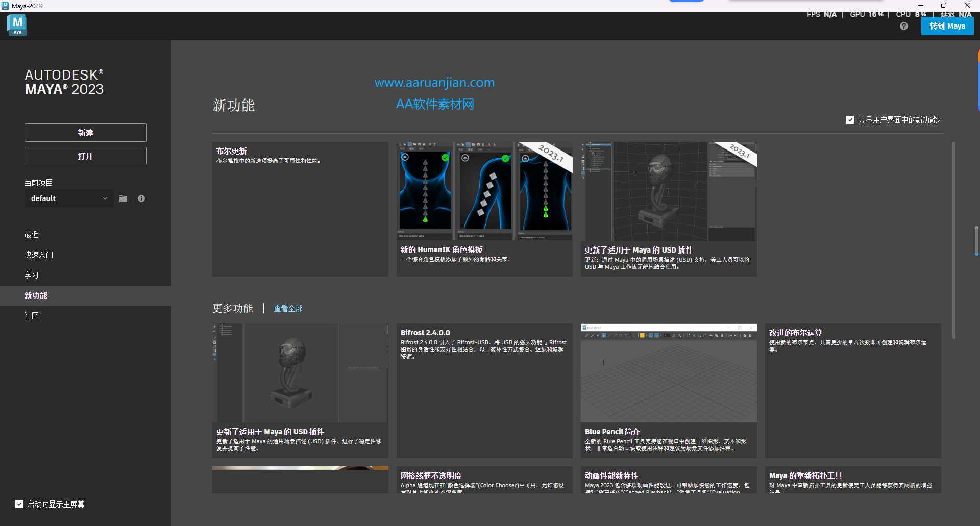Screen dimensions: 980x526
Task: Click the Blue Pencil 简介 feature thumbnail
Action: 669,373
